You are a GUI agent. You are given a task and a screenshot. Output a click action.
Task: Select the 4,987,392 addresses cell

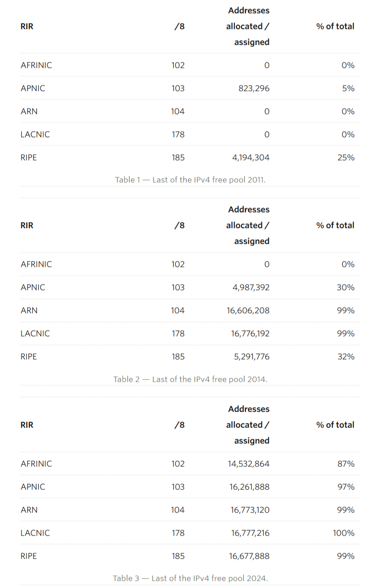pos(250,287)
